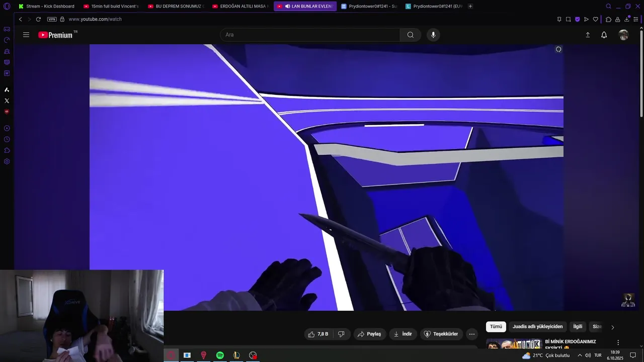644x362 pixels.
Task: Open the Bİ MİNİK ERDOĞANIMIZ video thumbnail
Action: point(514,344)
